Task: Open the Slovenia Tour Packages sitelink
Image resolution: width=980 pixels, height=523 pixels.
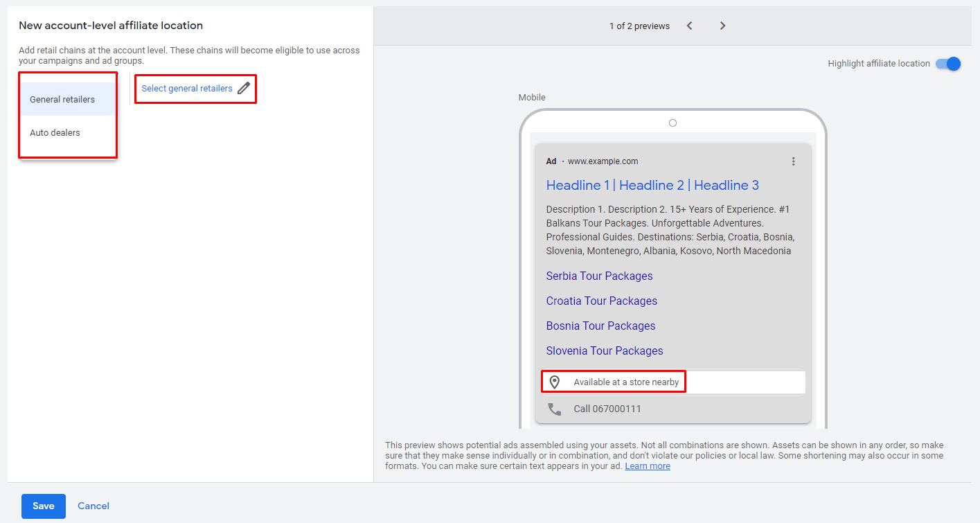Action: [x=605, y=351]
